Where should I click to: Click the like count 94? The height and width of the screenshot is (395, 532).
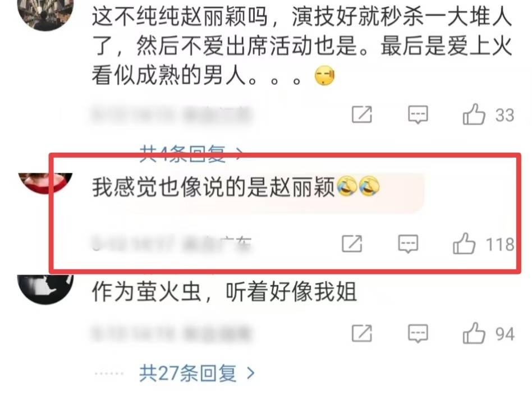505,334
